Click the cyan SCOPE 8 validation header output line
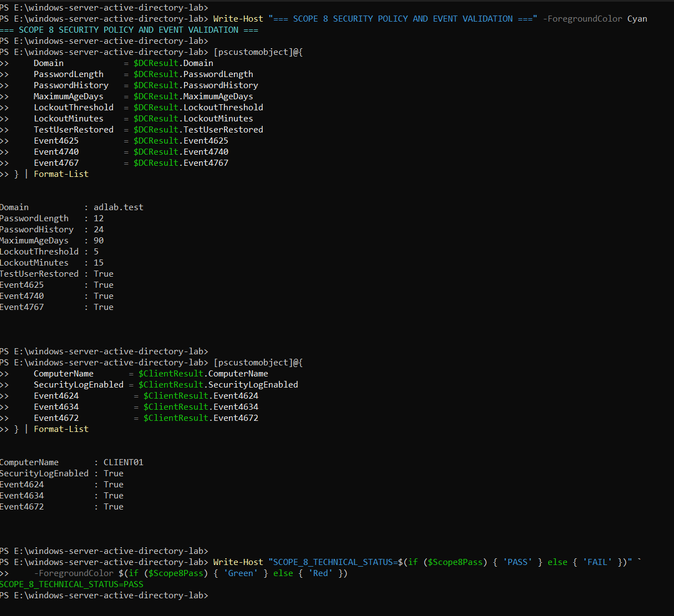The height and width of the screenshot is (616, 674). (129, 30)
